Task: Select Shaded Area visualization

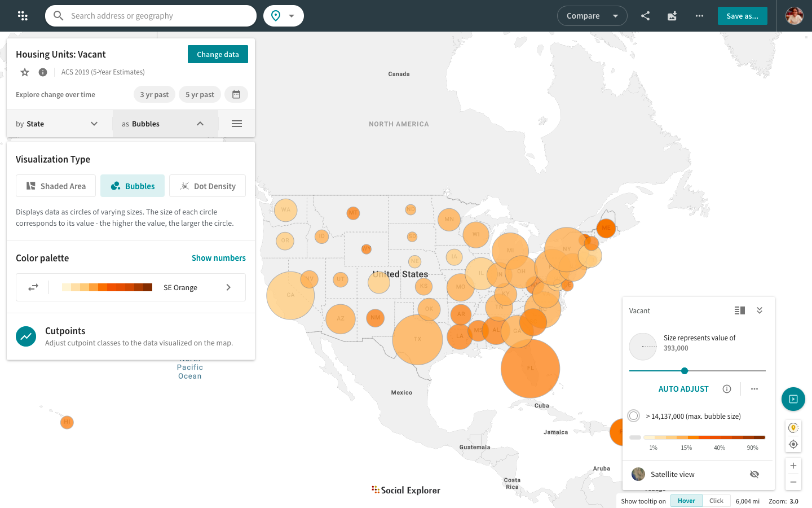Action: (x=56, y=186)
